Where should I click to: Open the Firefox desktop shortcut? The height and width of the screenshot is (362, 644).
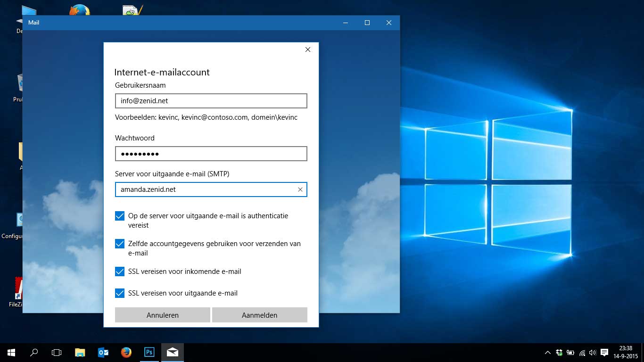point(79,9)
